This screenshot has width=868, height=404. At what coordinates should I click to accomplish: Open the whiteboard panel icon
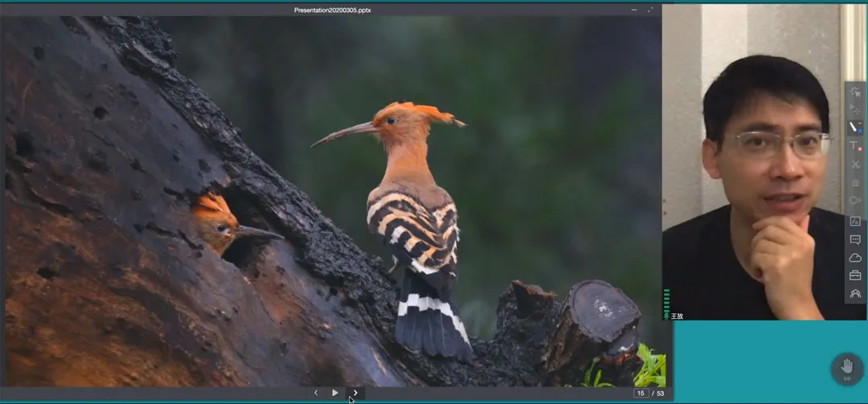point(855,221)
